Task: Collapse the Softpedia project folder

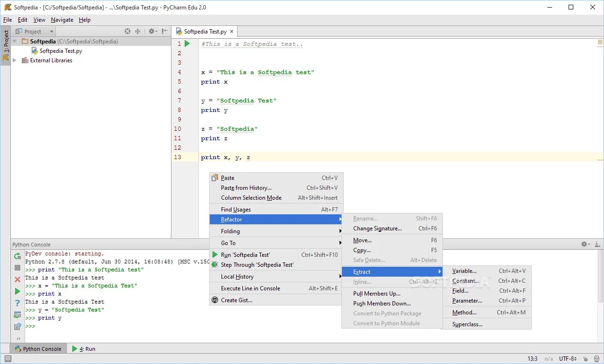Action: [14, 42]
